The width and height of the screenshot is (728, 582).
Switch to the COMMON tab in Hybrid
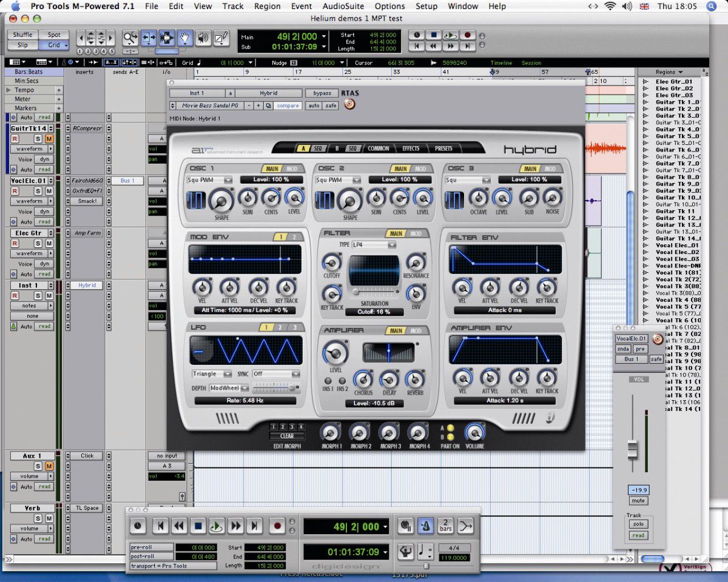point(379,149)
